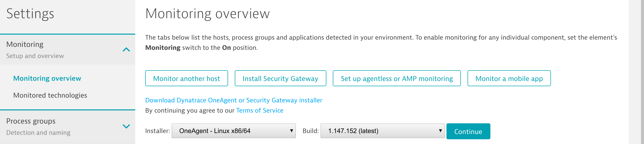Click Monitor another host button
Image resolution: width=644 pixels, height=144 pixels.
coord(186,78)
